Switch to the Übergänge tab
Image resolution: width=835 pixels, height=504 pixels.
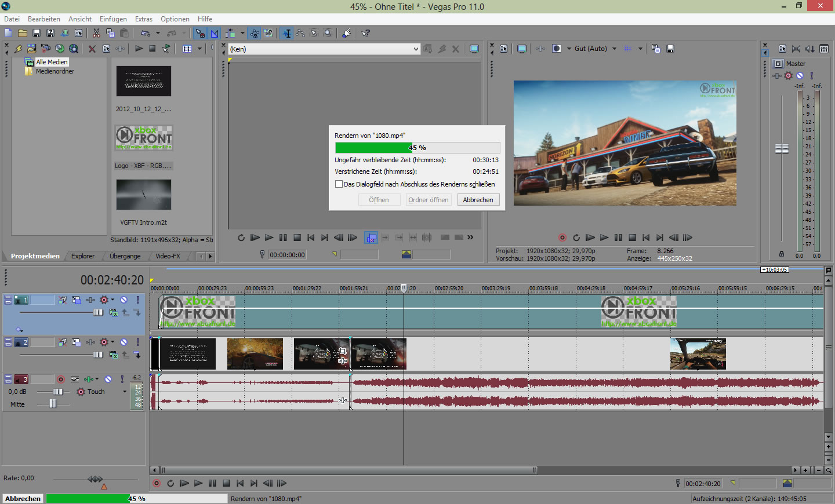125,256
